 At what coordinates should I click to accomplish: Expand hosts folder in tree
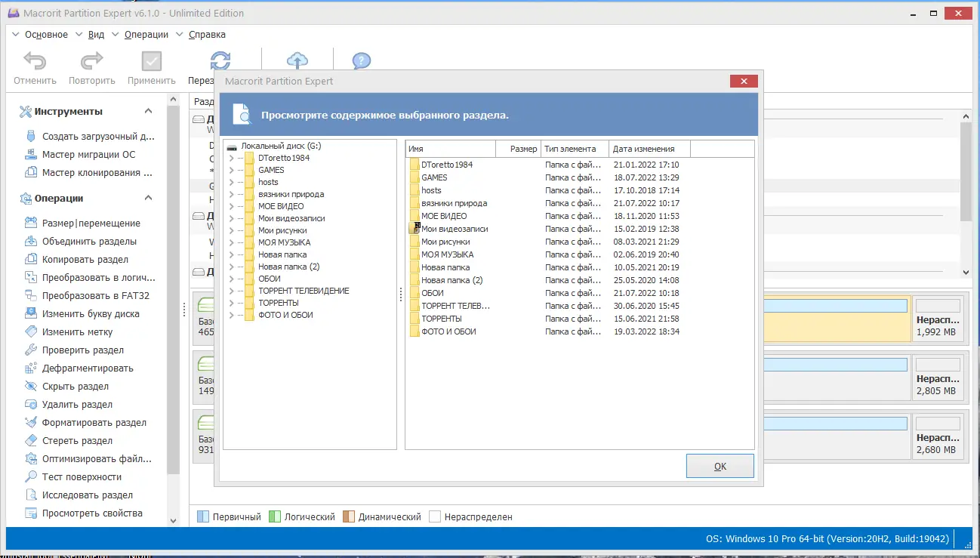[232, 182]
